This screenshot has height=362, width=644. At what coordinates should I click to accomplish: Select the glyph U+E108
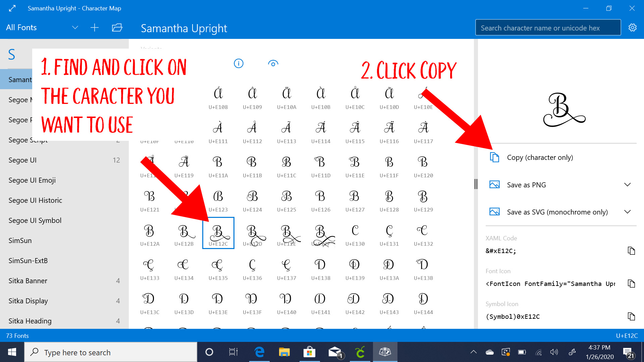coord(218,96)
